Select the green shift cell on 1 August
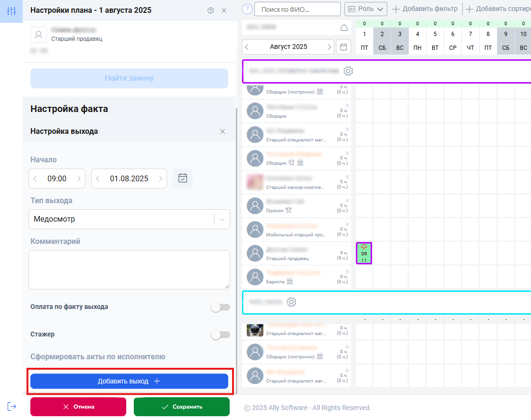Viewport: 531px width, 420px height. pyautogui.click(x=364, y=253)
